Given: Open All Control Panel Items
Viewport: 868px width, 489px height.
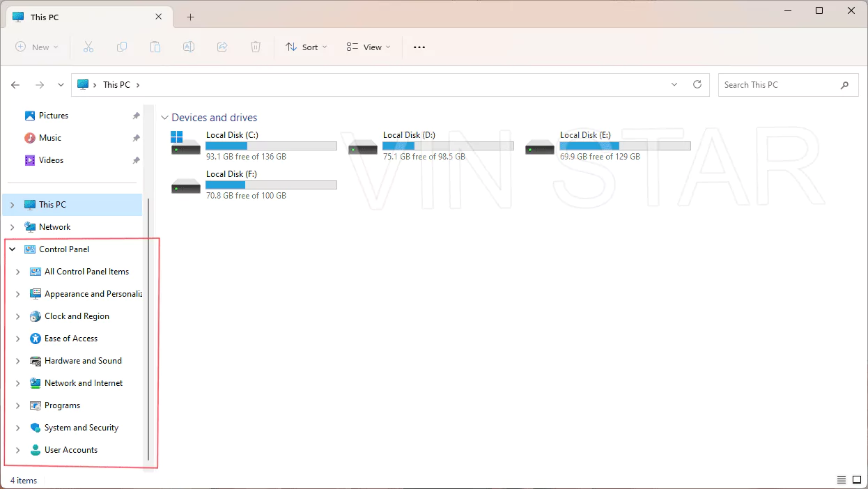Looking at the screenshot, I should point(86,272).
